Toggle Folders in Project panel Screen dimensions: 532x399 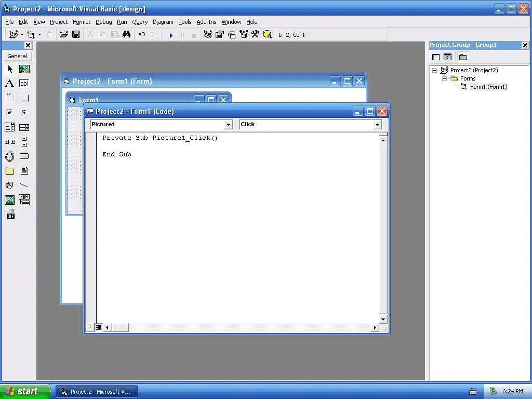tap(463, 57)
